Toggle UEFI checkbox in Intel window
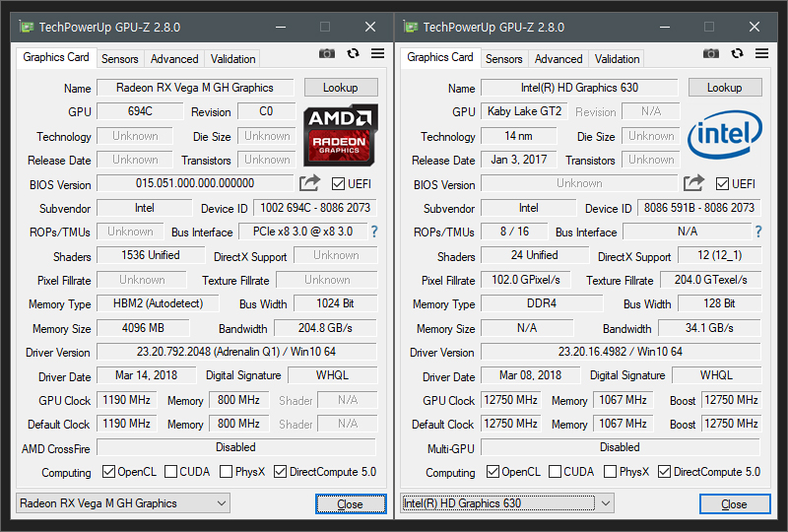 (x=722, y=184)
